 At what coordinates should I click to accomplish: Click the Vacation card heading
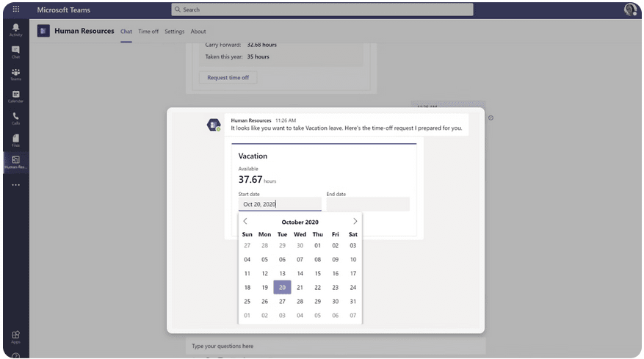click(x=253, y=156)
